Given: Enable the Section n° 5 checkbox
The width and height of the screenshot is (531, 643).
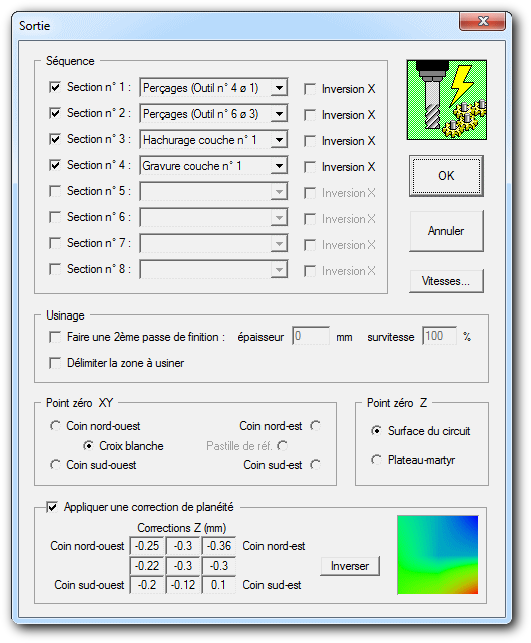Looking at the screenshot, I should 55,191.
